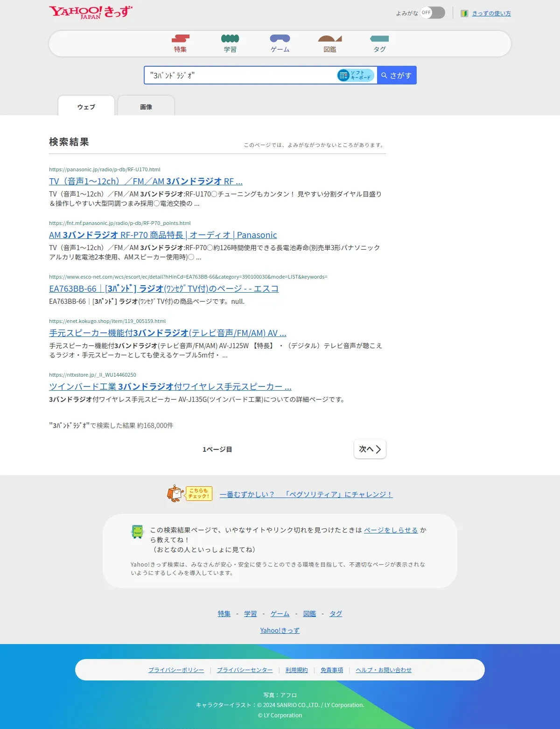Click the AV-J135G result description text
The width and height of the screenshot is (560, 729).
coord(197,400)
